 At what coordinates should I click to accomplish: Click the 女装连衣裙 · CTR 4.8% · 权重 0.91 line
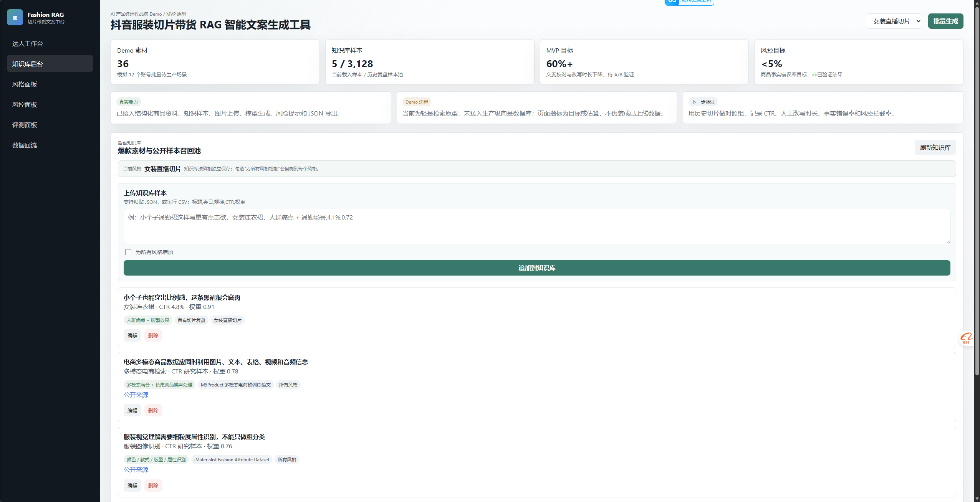[x=169, y=307]
